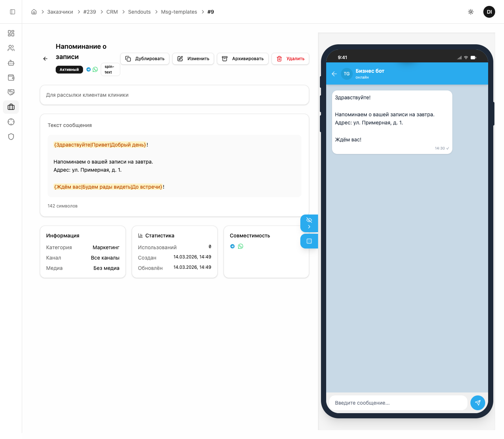Click the Дублировать button
The image size is (504, 439).
point(145,59)
